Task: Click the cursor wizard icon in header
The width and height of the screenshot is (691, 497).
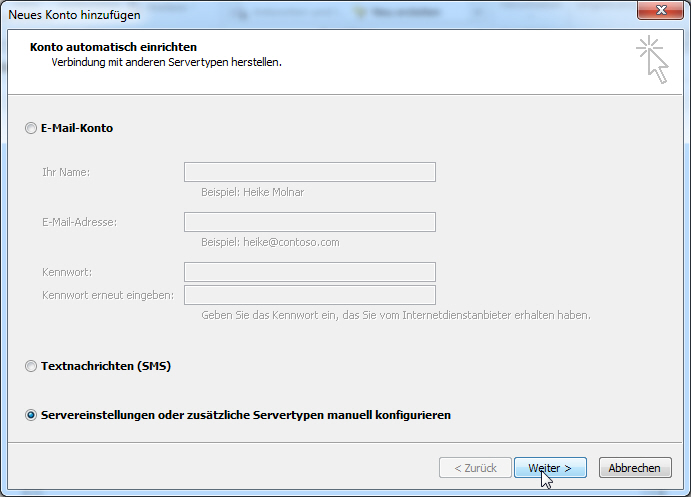Action: (653, 60)
